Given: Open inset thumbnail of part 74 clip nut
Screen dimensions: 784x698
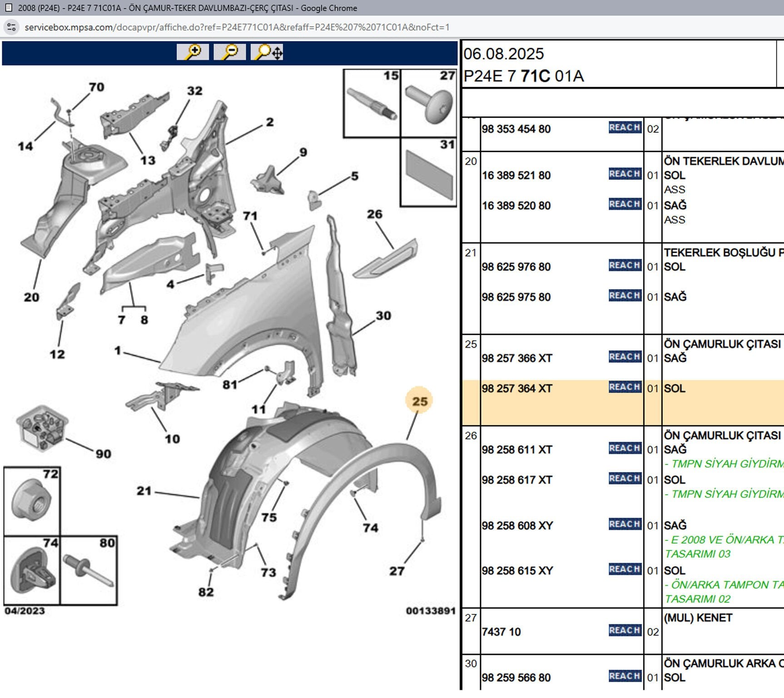Looking at the screenshot, I should pyautogui.click(x=32, y=570).
